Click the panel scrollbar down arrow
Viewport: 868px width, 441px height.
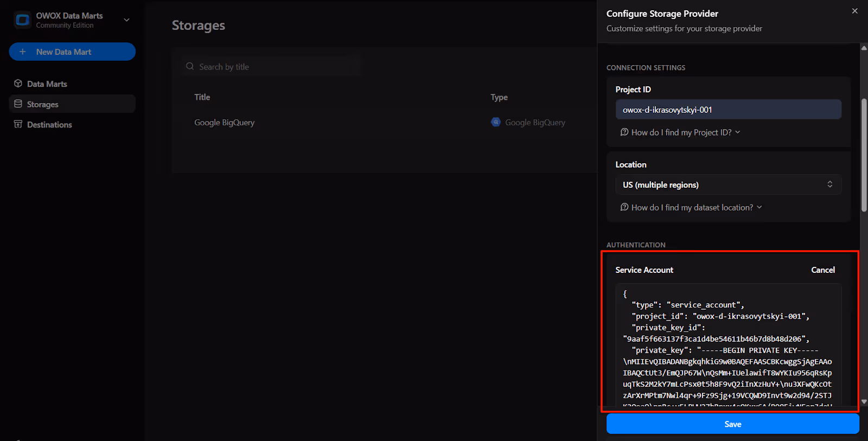coord(864,402)
